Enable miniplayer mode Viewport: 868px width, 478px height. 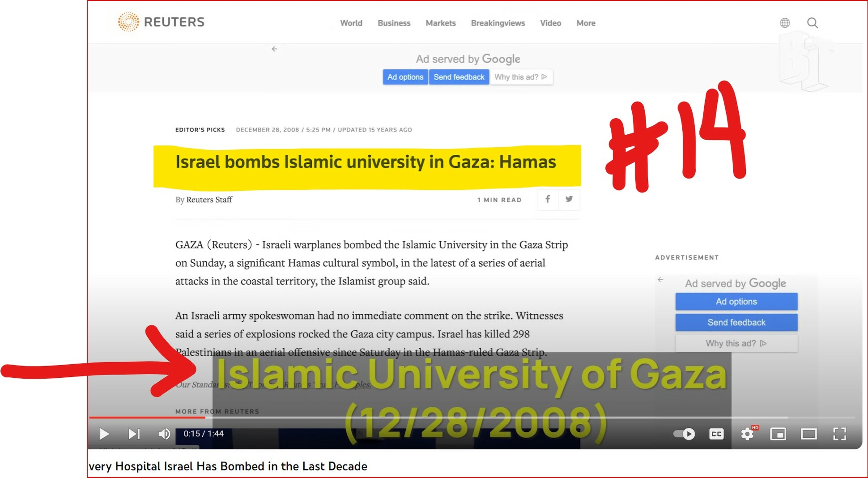point(778,434)
